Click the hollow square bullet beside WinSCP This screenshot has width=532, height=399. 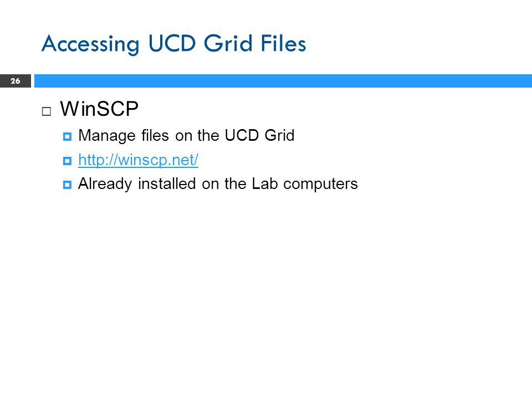tap(47, 111)
